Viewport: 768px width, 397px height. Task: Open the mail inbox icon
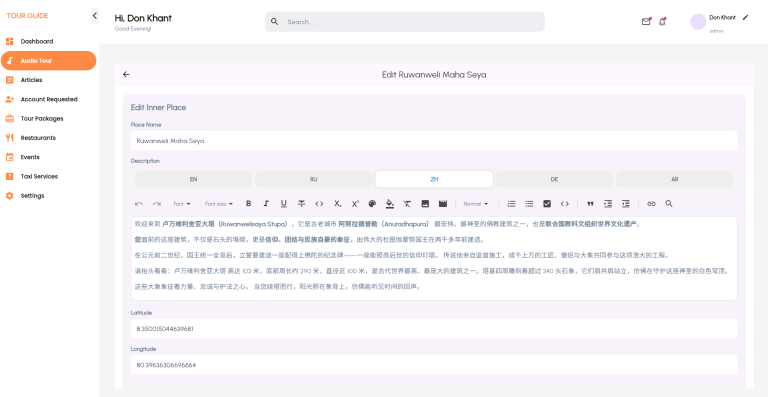pos(646,22)
